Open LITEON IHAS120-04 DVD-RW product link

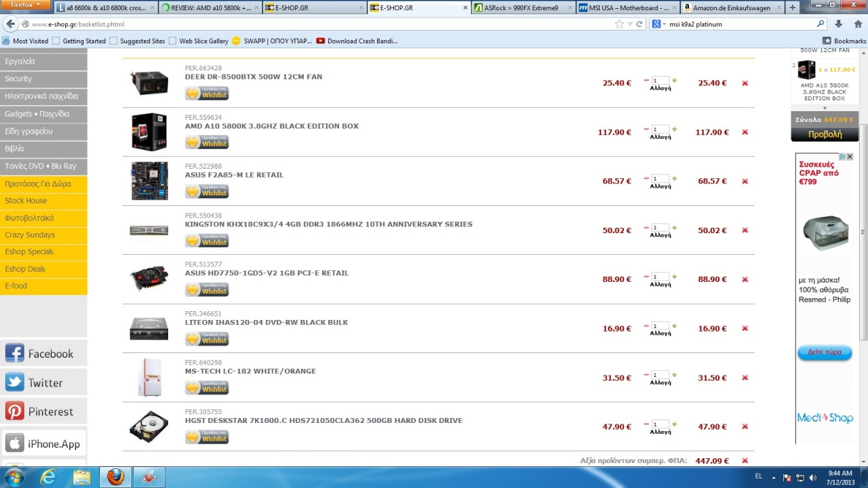267,323
